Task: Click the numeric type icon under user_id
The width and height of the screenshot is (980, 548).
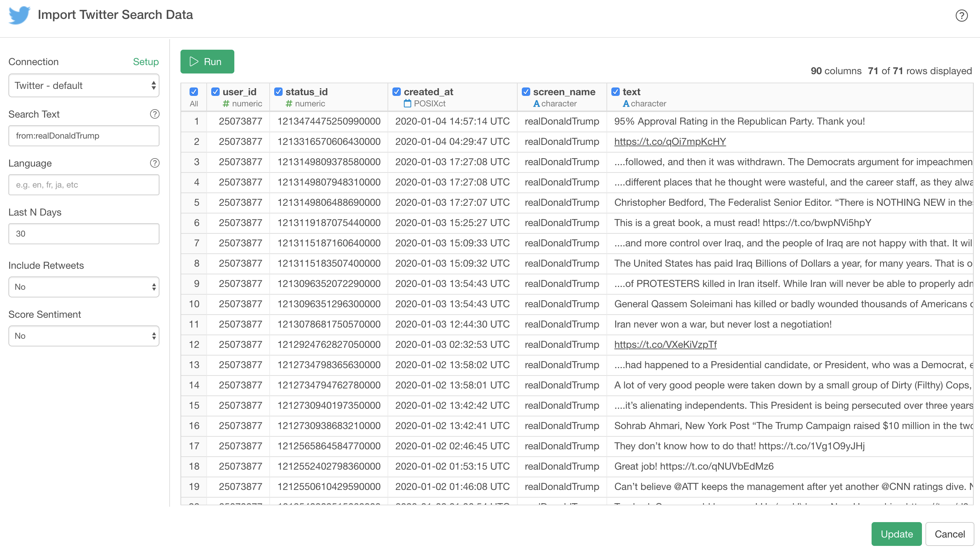Action: click(226, 104)
